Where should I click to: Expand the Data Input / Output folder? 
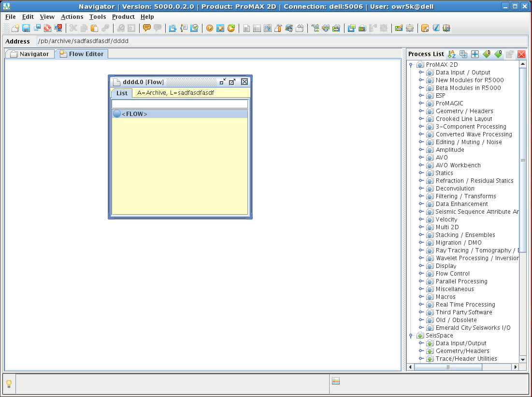click(421, 73)
